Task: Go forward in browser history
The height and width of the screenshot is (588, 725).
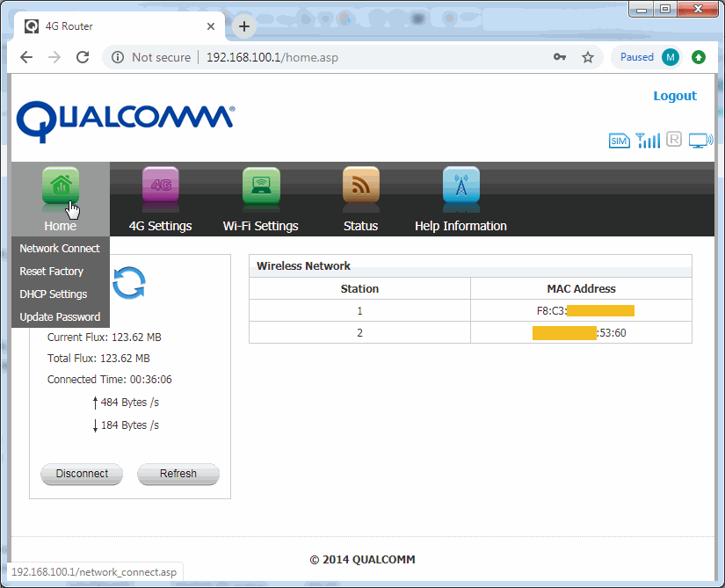Action: tap(54, 57)
